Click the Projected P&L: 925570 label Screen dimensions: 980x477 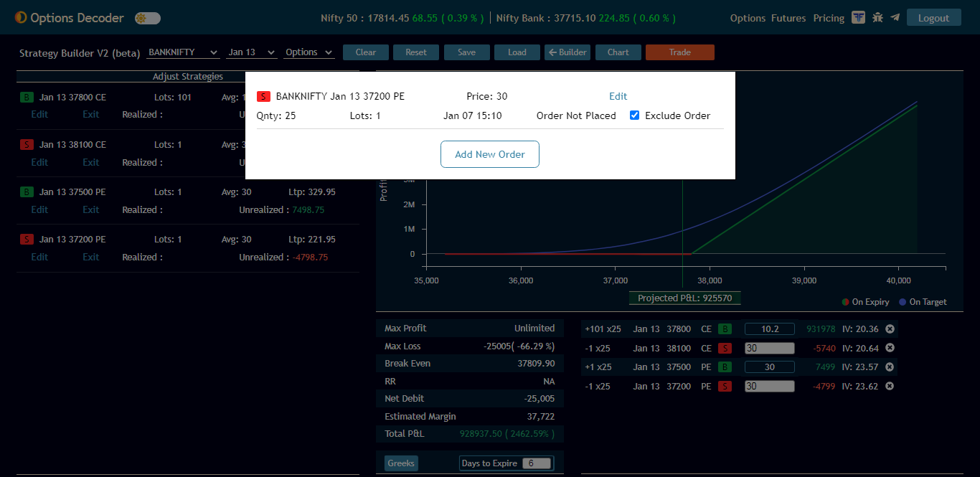(685, 298)
